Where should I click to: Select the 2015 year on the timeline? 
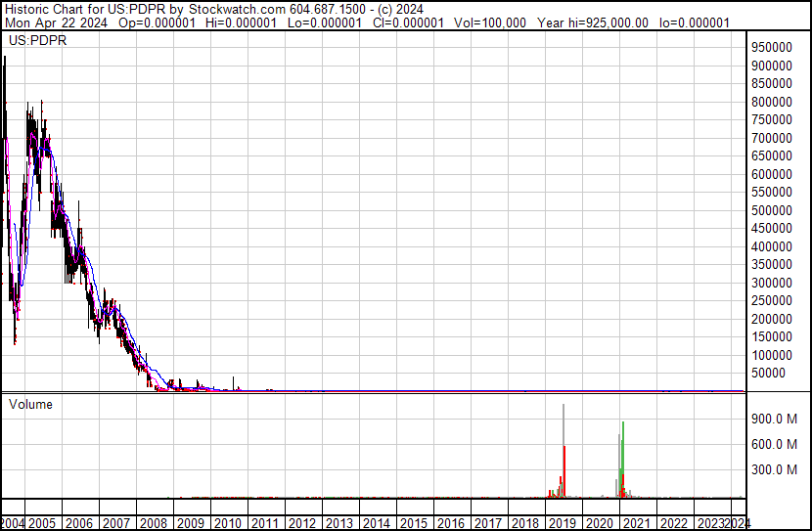pos(414,524)
